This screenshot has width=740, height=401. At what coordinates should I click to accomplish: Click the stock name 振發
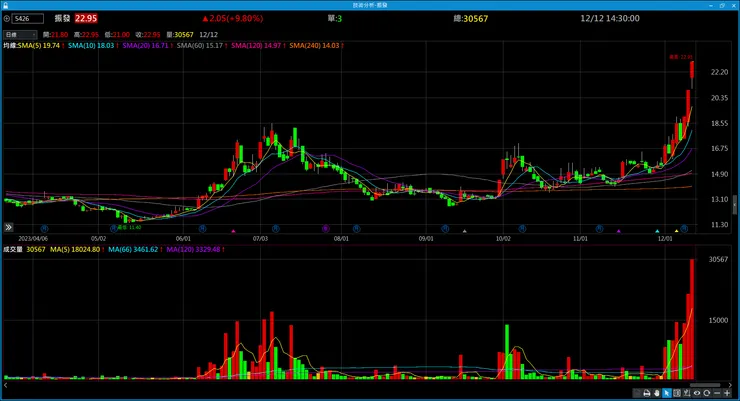tap(62, 18)
